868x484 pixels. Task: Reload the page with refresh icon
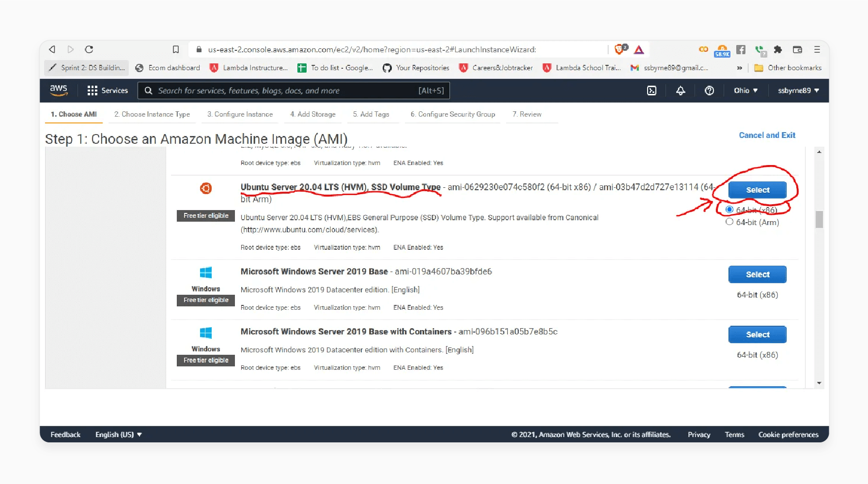click(89, 49)
